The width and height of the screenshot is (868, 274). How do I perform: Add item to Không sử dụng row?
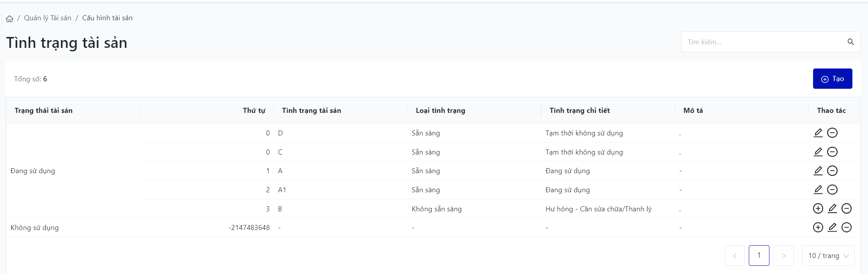818,227
